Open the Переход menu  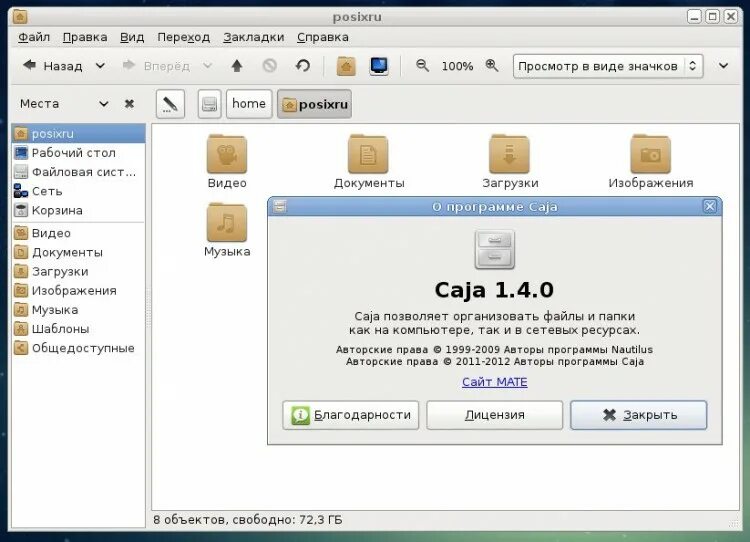click(x=184, y=37)
